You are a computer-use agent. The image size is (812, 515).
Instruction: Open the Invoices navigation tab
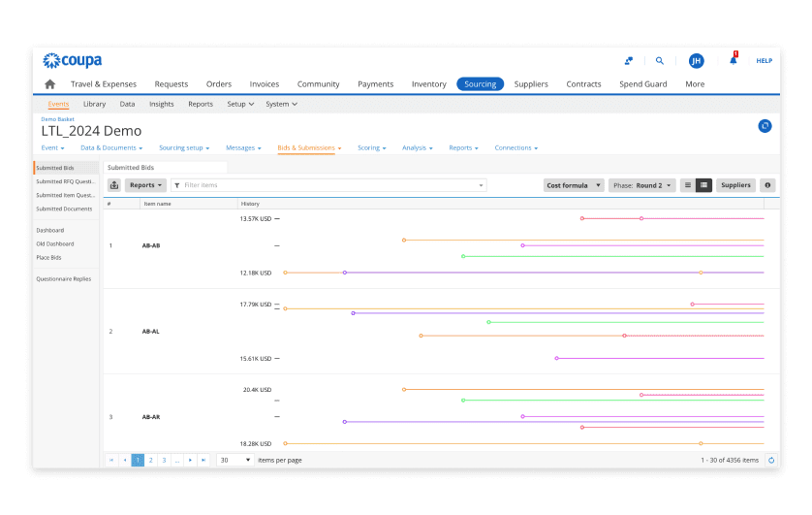click(265, 84)
